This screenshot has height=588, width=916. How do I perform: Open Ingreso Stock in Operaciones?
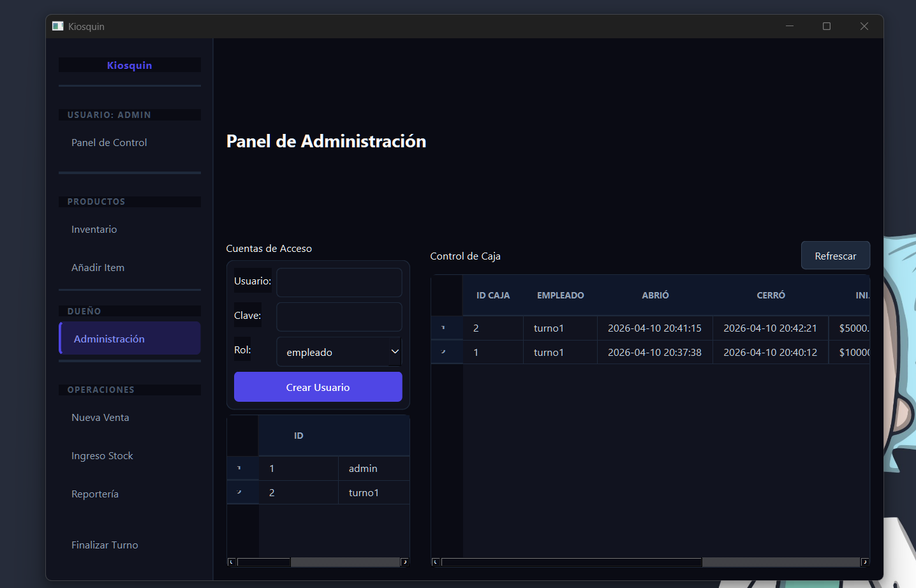click(x=102, y=455)
